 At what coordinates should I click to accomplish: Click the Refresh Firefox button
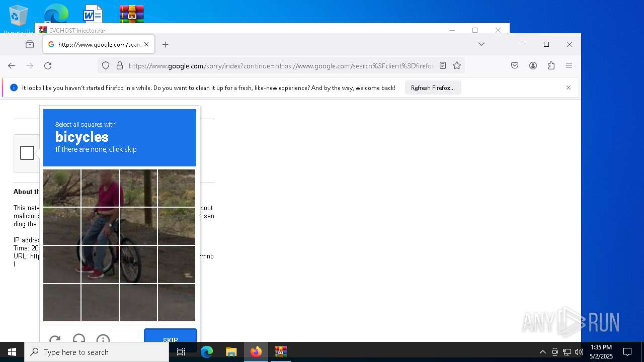[433, 88]
